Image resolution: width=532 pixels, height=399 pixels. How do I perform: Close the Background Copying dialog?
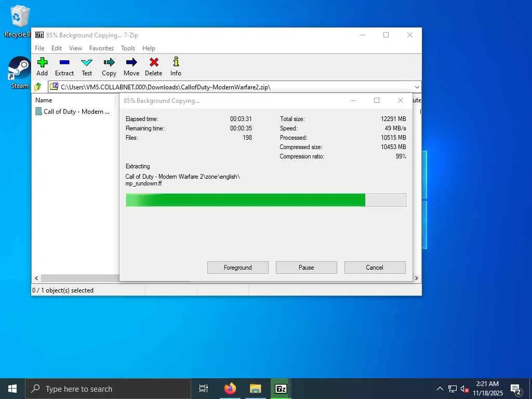[401, 100]
